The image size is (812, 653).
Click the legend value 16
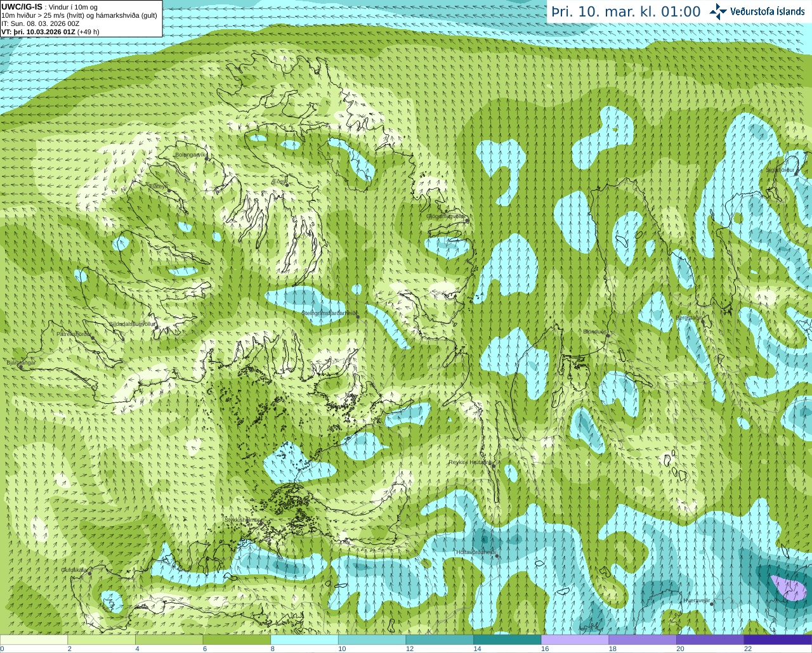544,649
